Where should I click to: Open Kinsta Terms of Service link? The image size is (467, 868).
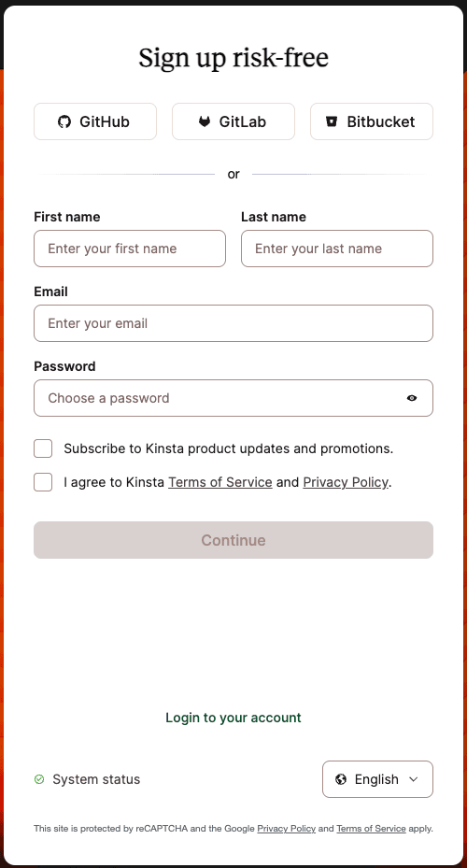coord(220,482)
